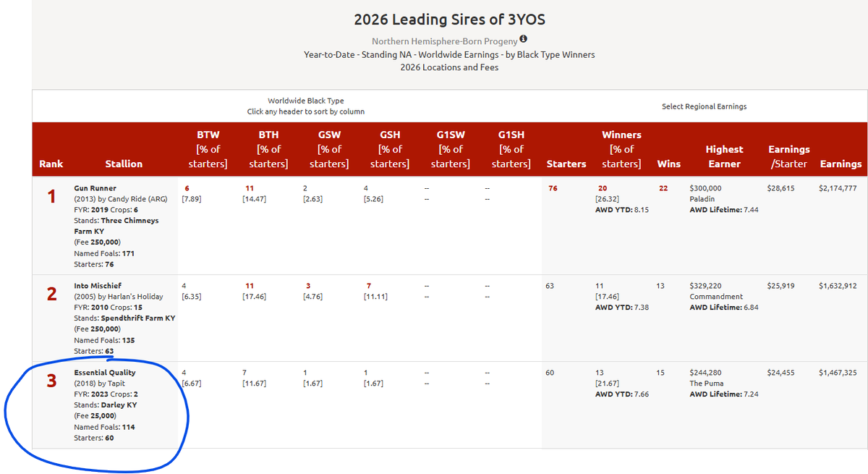Screen dimensions: 868x474
Task: Open Into Mischief's GSH count of 7
Action: point(369,286)
